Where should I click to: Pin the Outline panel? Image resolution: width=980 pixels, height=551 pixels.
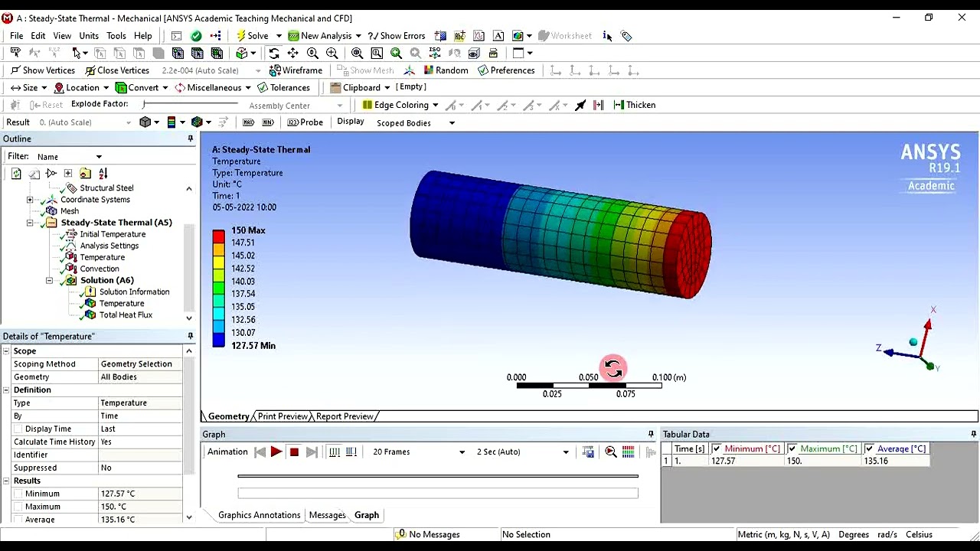pos(190,139)
